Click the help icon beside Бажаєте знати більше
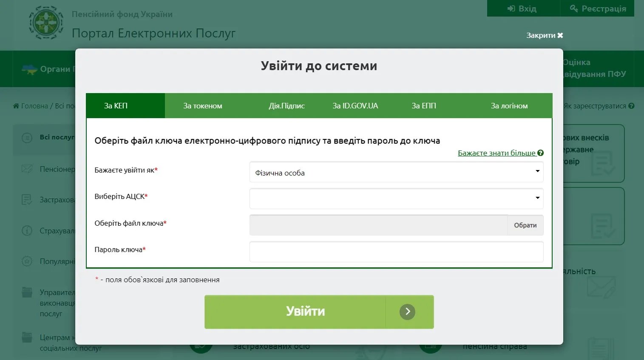 click(540, 153)
